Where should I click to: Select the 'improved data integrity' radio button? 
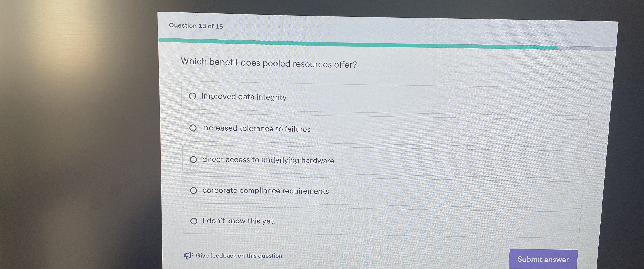pyautogui.click(x=192, y=96)
